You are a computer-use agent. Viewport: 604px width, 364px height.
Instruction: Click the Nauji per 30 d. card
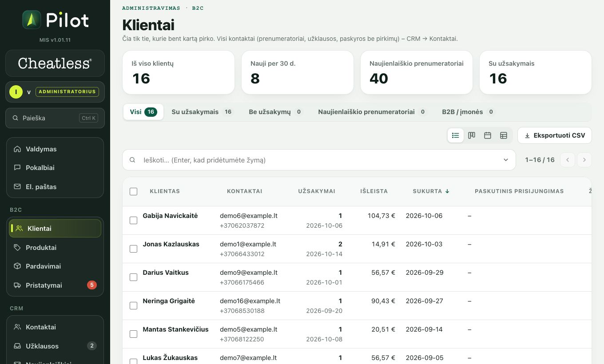click(x=298, y=72)
